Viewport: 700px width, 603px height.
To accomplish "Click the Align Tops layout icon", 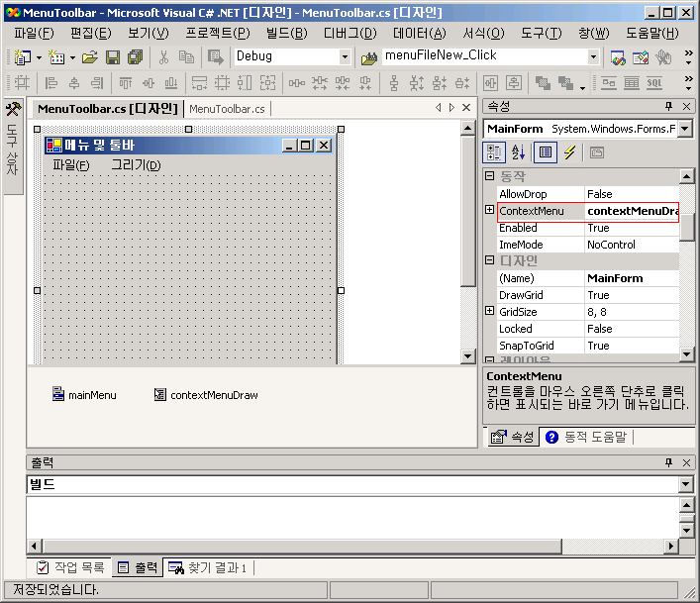I will click(x=126, y=83).
